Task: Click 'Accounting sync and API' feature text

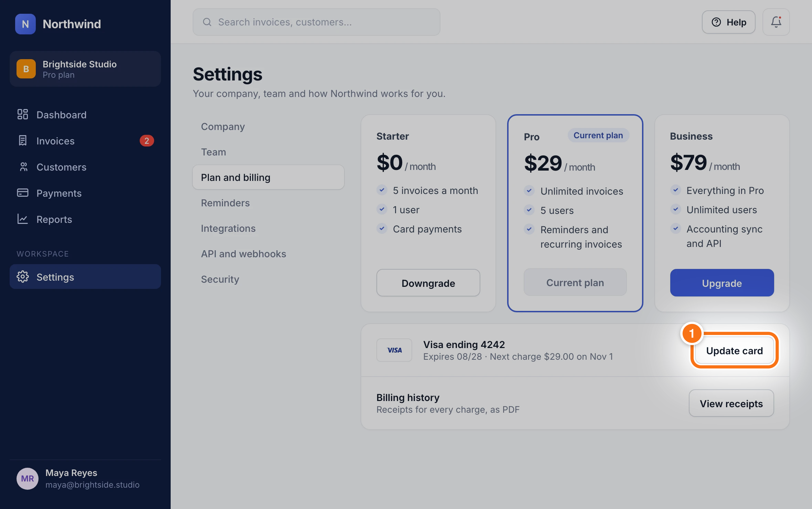Action: click(x=724, y=236)
